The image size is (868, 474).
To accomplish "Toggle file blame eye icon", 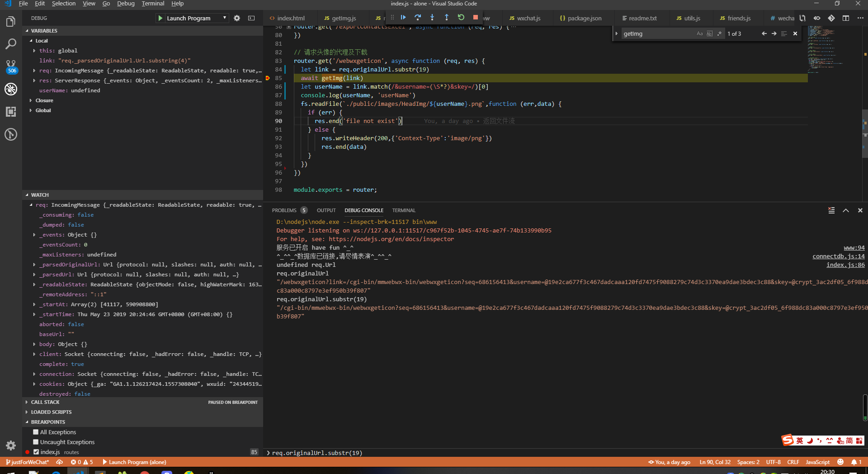I will coord(817,18).
